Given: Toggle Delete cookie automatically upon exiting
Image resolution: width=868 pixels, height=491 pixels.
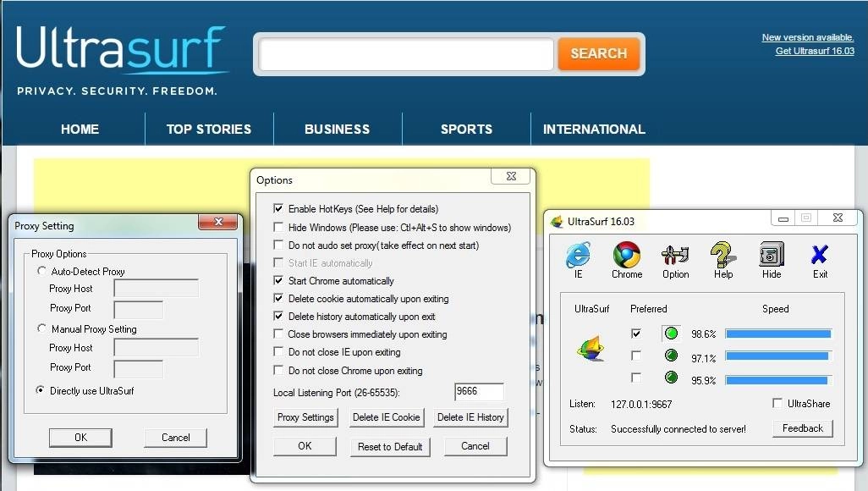Looking at the screenshot, I should tap(278, 298).
